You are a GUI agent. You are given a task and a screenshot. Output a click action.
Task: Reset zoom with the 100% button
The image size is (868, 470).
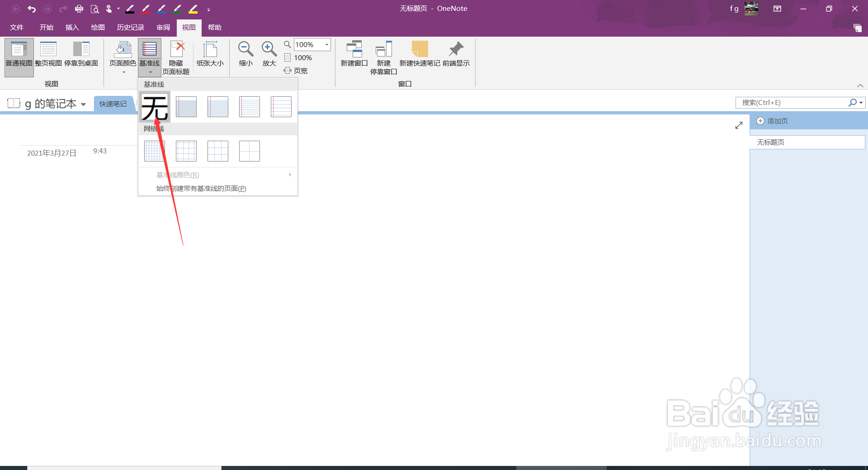298,58
